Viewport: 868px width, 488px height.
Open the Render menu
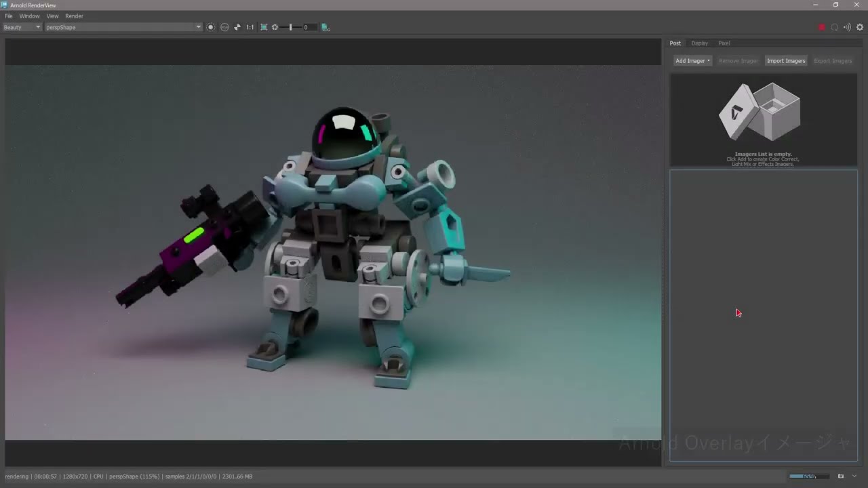74,16
